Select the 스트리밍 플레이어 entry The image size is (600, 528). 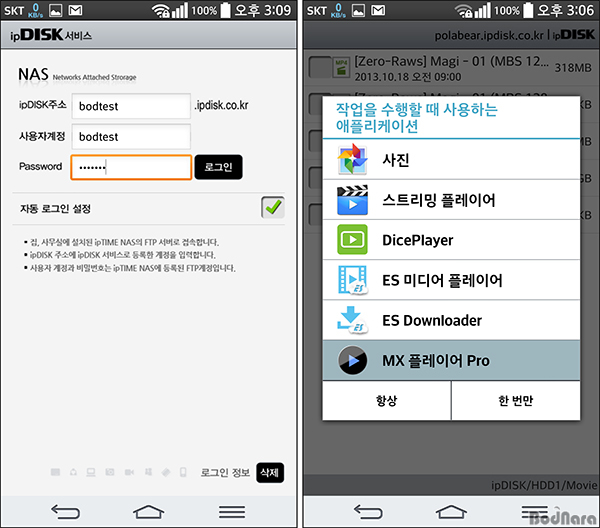coord(451,200)
